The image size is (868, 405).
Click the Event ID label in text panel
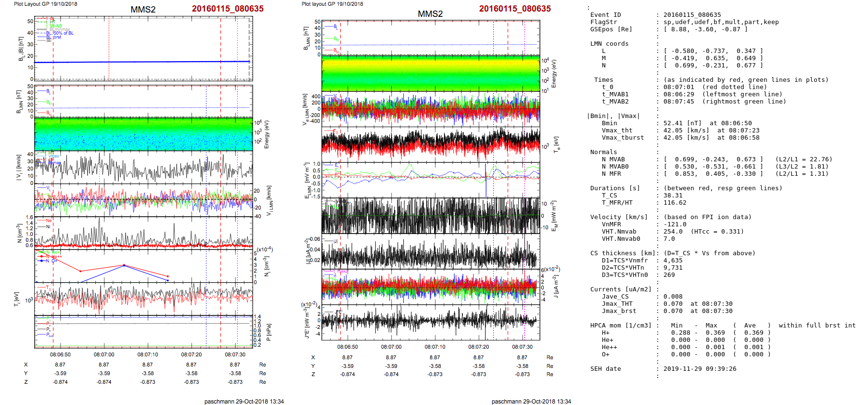[x=605, y=15]
